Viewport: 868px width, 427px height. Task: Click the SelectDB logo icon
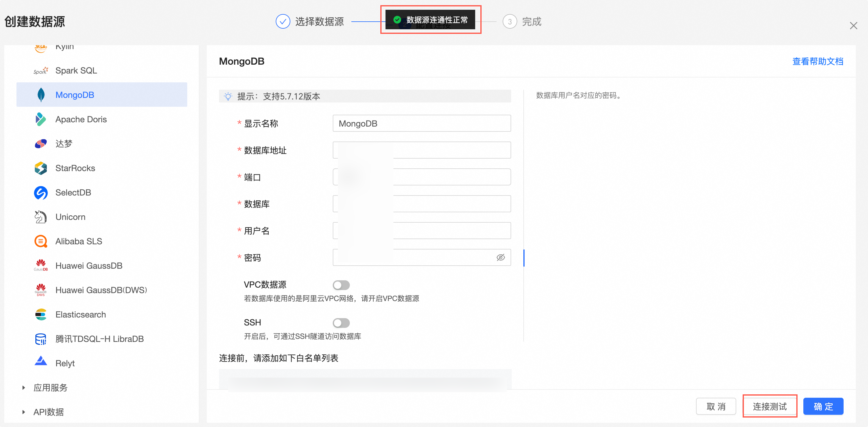click(41, 193)
